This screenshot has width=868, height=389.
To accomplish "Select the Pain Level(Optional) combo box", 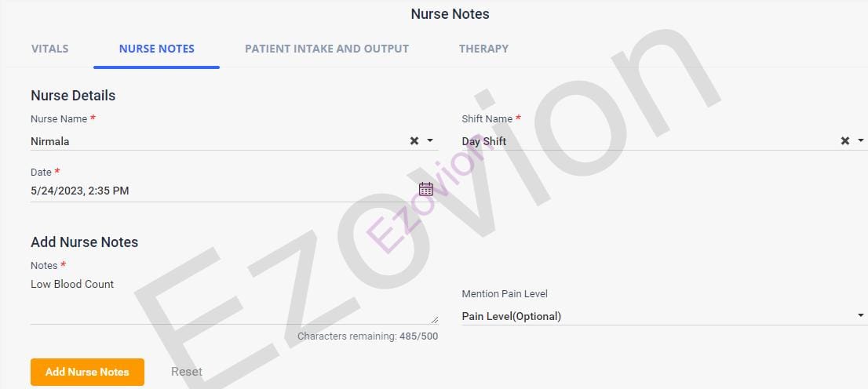I will 651,316.
